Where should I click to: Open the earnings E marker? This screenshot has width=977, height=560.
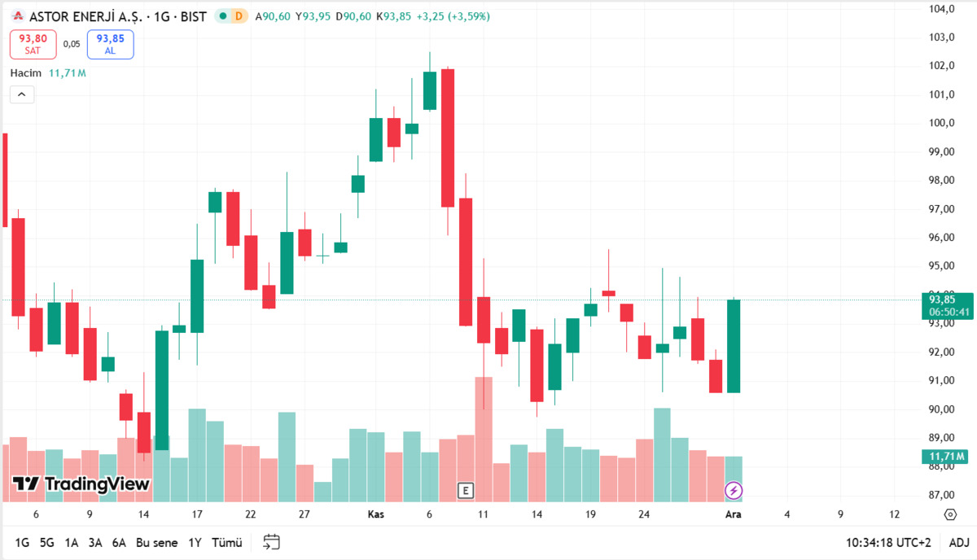pos(466,490)
